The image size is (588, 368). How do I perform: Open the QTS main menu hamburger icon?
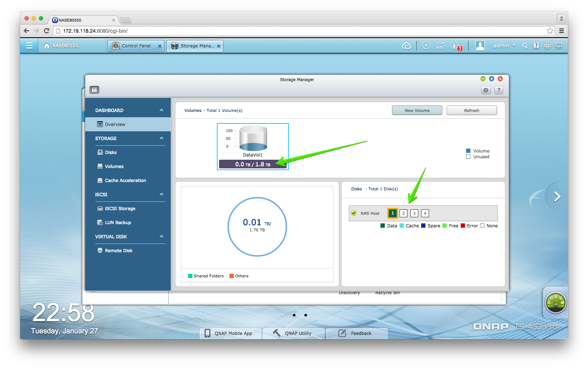click(x=29, y=46)
